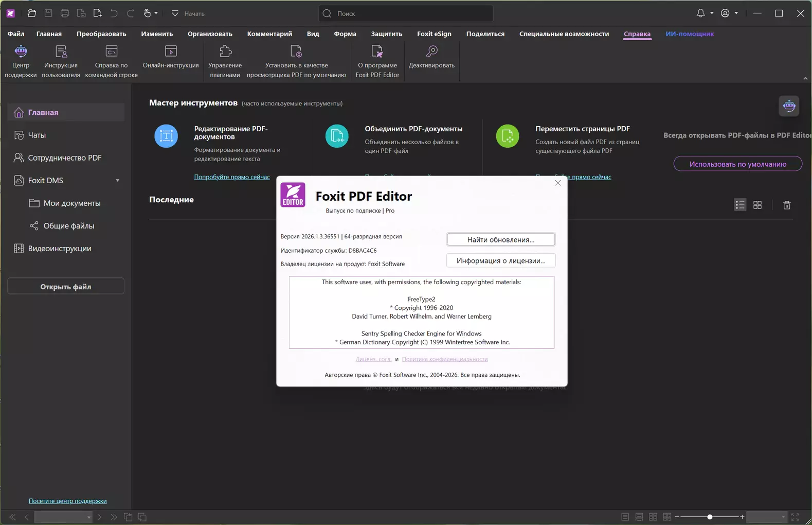Switch to the Преобразовать tab

101,34
